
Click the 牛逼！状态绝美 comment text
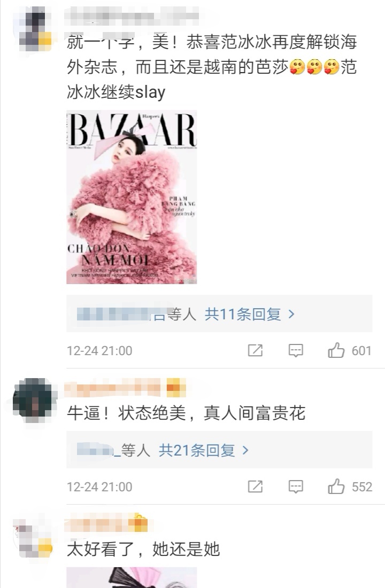(186, 413)
